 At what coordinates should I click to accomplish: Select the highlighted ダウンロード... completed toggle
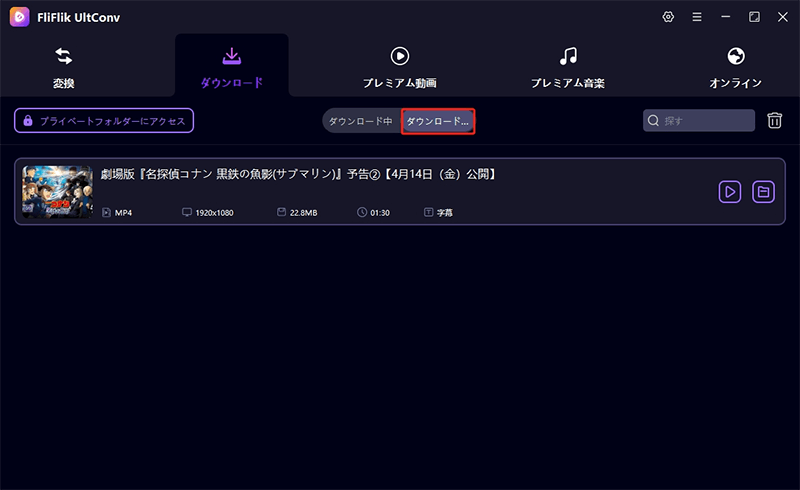[437, 121]
